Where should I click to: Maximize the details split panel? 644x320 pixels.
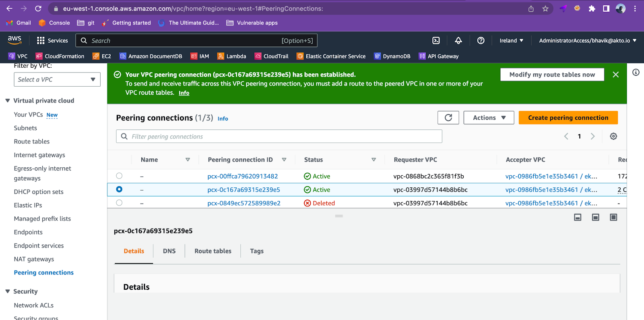(613, 217)
